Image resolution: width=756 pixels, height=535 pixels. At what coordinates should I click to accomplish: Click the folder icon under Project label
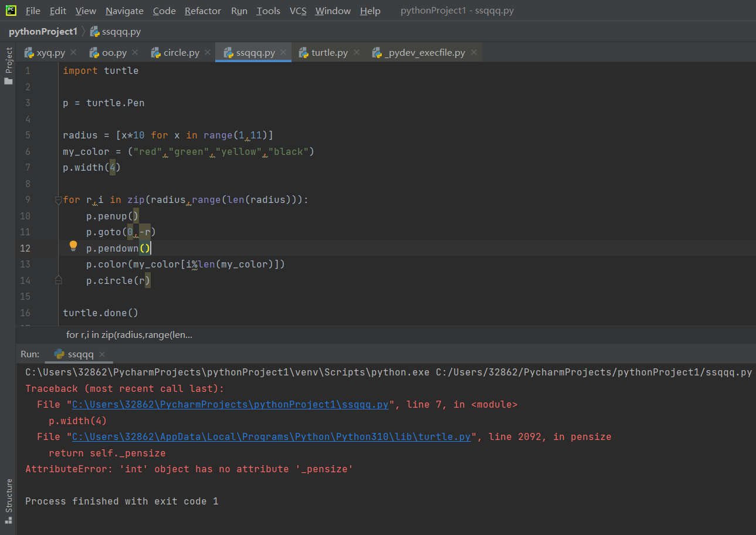[x=8, y=81]
